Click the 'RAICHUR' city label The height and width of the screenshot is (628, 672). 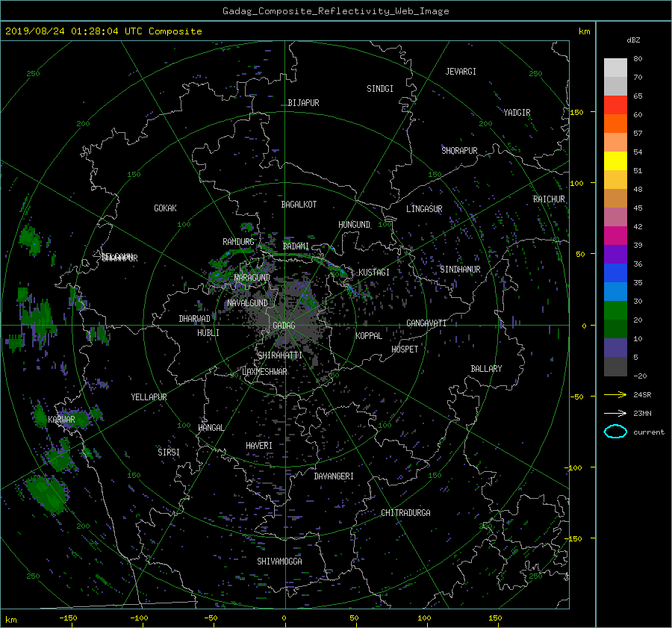click(549, 199)
